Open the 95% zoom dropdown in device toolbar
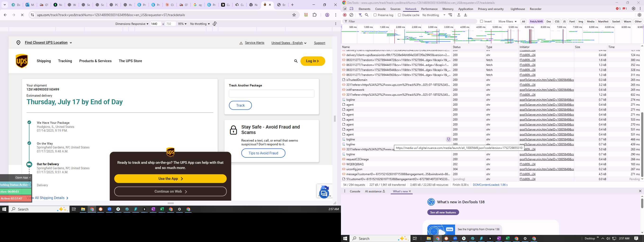Image resolution: width=644 pixels, height=242 pixels. 182,24
